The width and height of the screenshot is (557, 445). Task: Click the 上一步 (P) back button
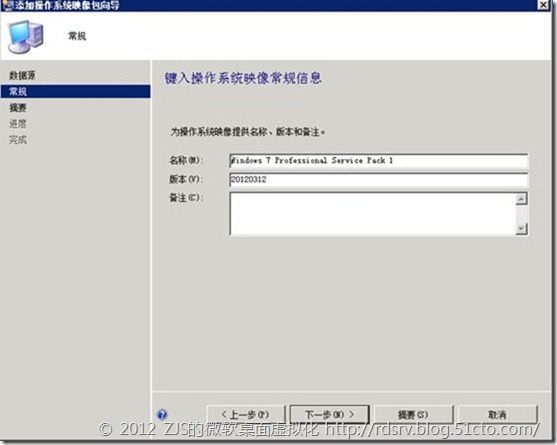click(x=245, y=414)
